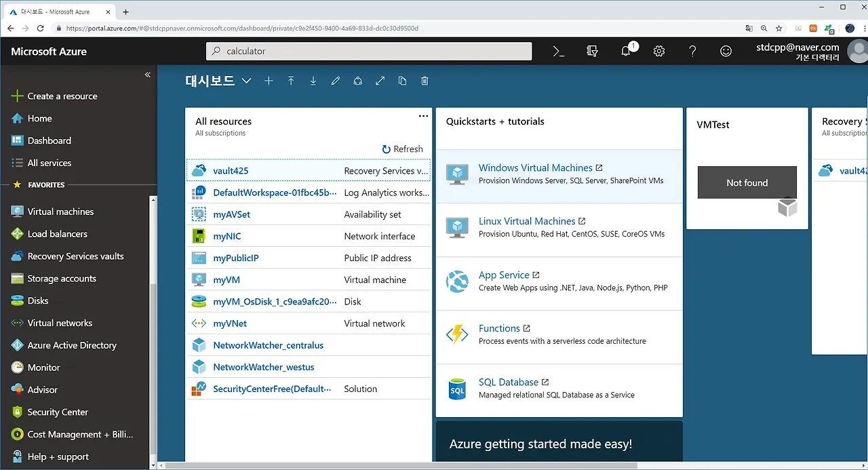The image size is (868, 470).
Task: Collapse the left sidebar menu
Action: click(148, 75)
